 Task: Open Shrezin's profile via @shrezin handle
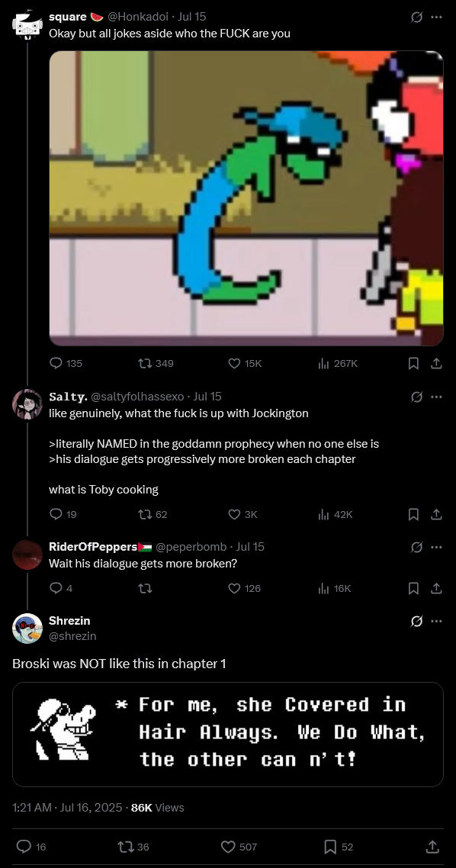point(72,636)
